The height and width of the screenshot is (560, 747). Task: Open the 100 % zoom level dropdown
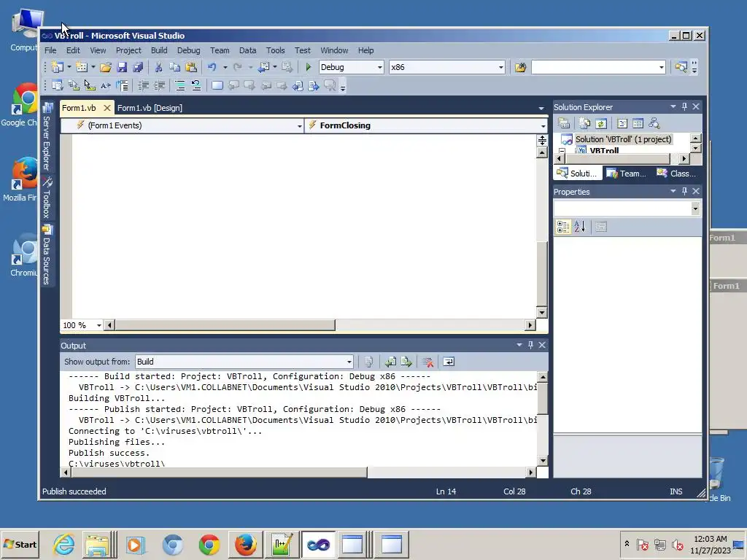tap(99, 325)
